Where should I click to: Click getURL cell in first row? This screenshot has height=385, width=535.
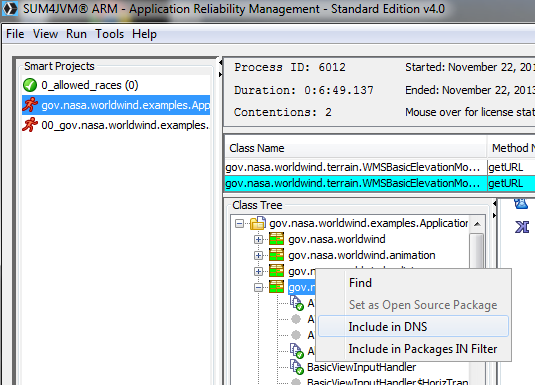(x=511, y=167)
